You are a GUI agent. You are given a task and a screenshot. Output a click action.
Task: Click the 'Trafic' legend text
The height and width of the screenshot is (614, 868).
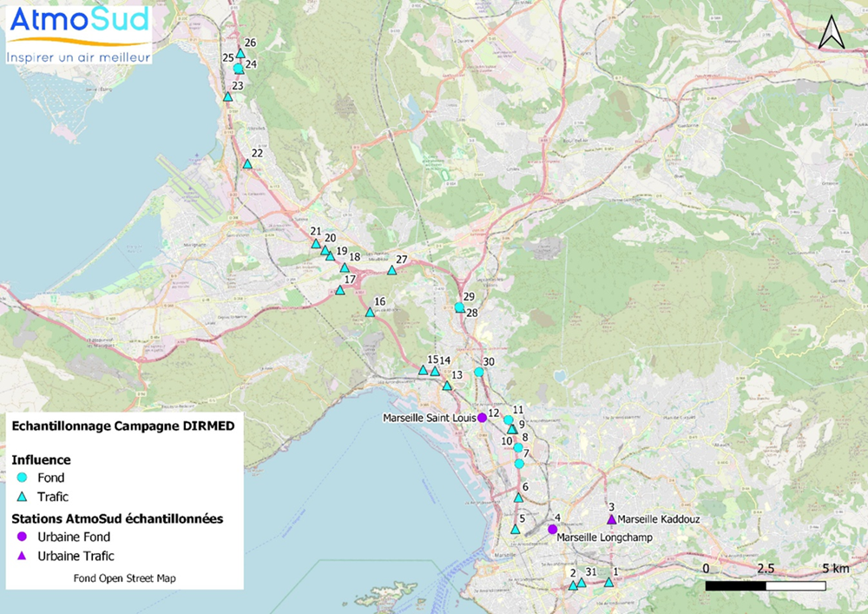(x=53, y=497)
